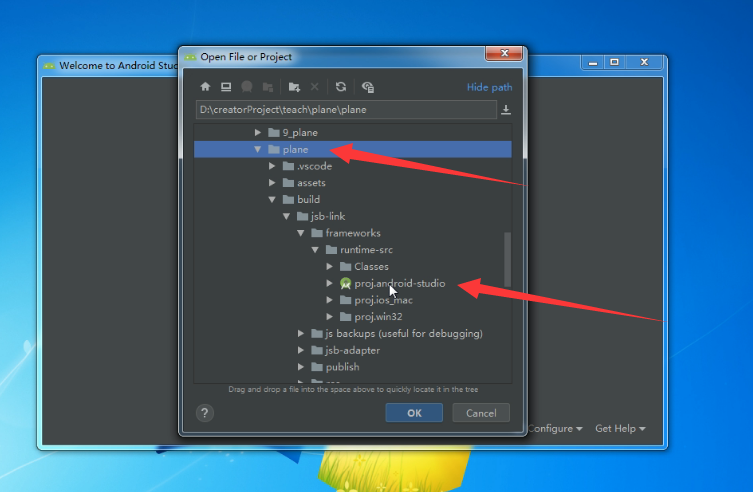Toggle show hidden files and directories icon
This screenshot has height=492, width=753.
[368, 87]
